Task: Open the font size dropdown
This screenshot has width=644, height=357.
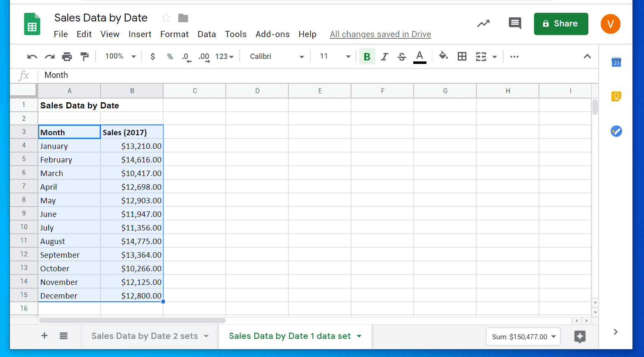Action: pos(348,56)
